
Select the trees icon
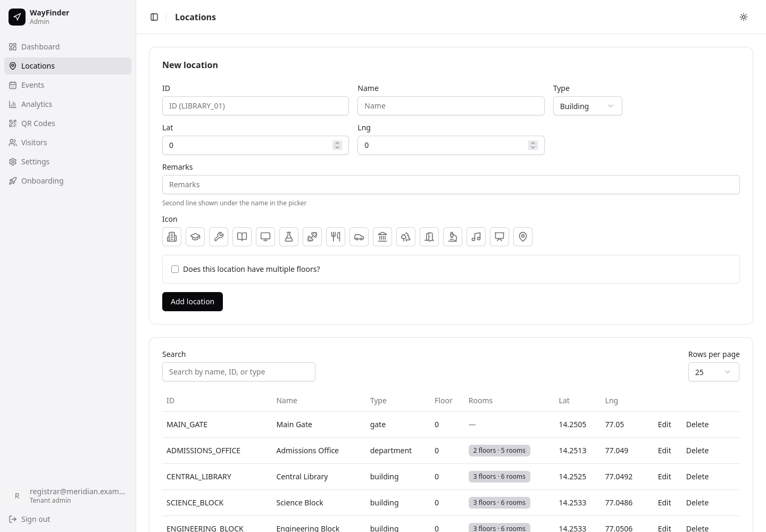tap(406, 237)
